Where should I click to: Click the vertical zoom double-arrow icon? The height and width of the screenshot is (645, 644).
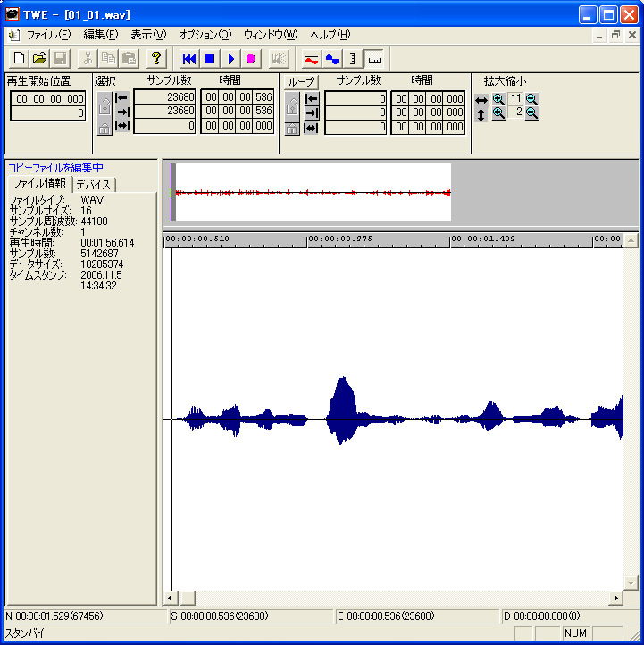[x=481, y=114]
